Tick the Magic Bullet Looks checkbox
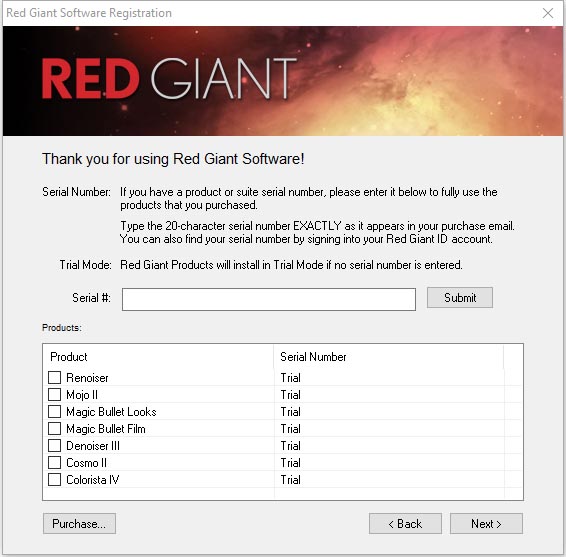 (x=55, y=412)
